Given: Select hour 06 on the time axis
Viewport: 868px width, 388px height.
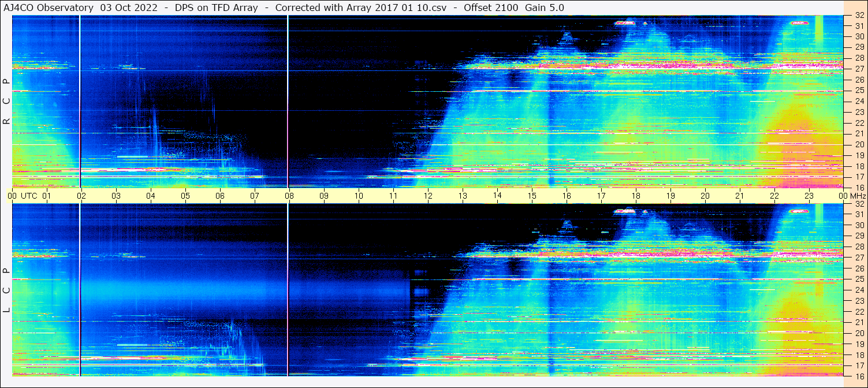Looking at the screenshot, I should [x=220, y=196].
